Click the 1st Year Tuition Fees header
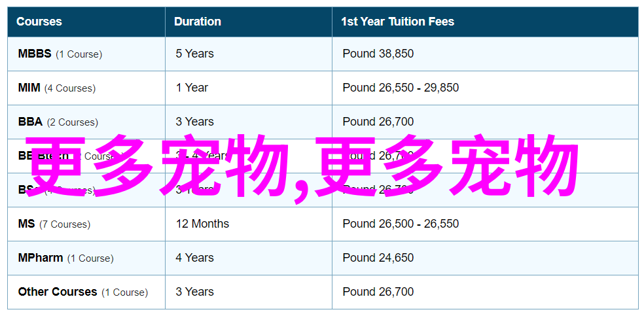 point(397,22)
